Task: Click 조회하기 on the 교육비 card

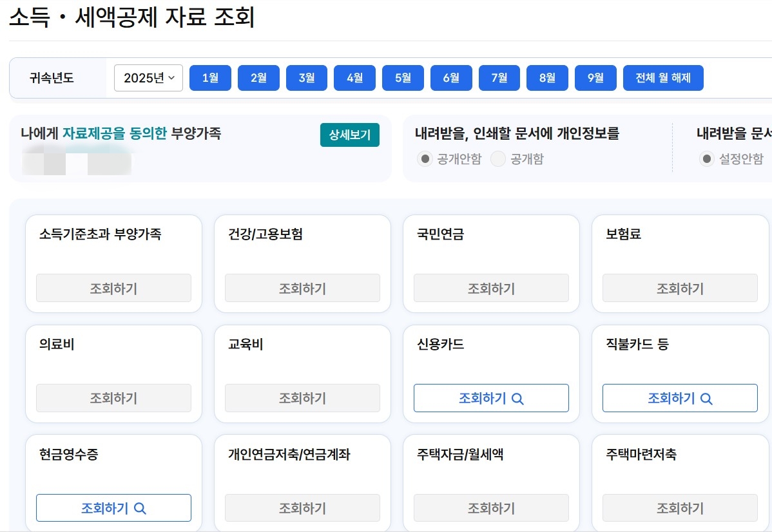Action: 302,398
